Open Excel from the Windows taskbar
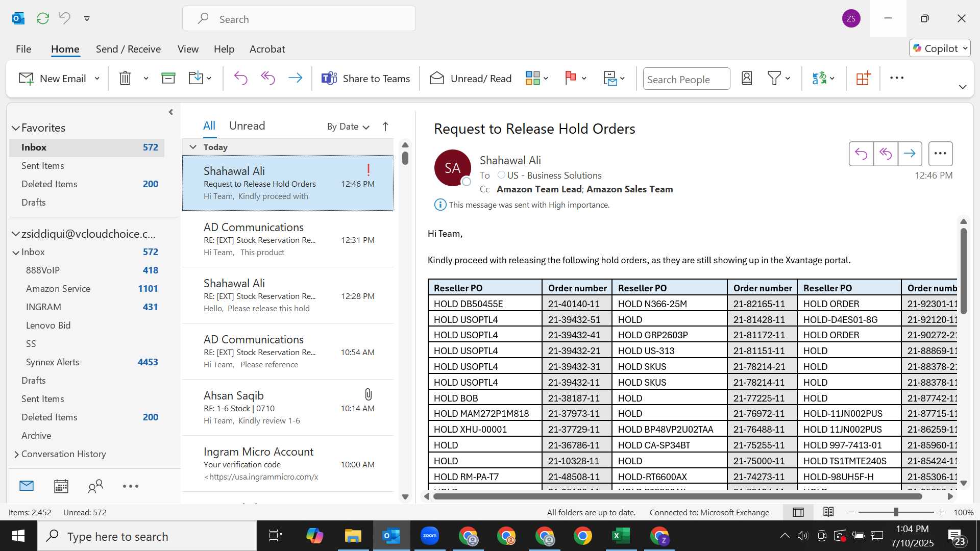The image size is (980, 551). (x=621, y=536)
